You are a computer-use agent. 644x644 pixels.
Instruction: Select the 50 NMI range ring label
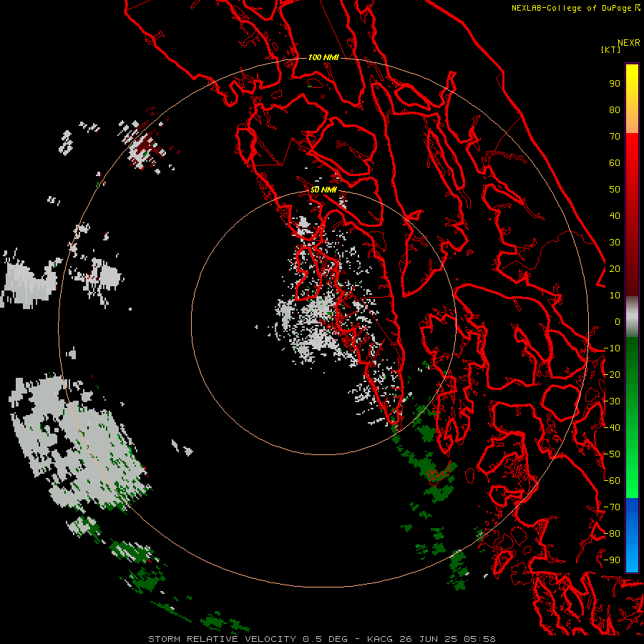click(323, 190)
